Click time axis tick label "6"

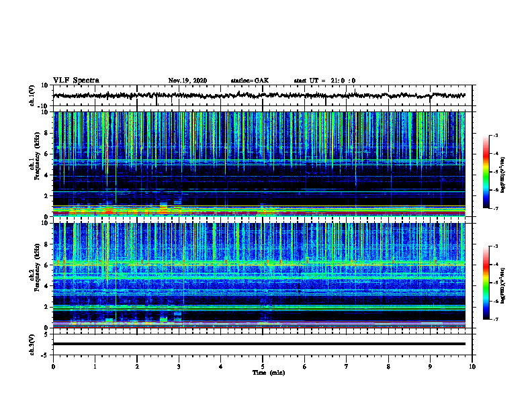pos(304,367)
